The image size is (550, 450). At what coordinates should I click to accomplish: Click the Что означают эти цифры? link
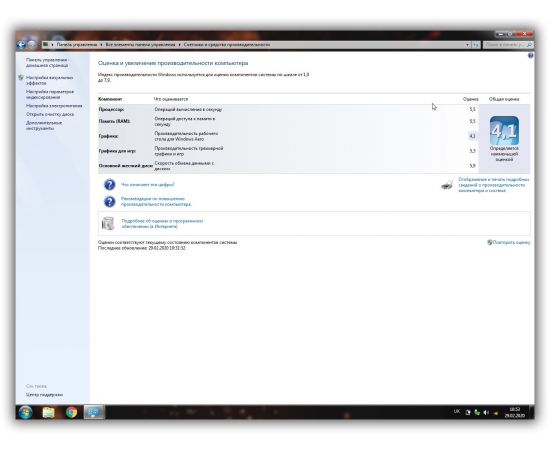[148, 184]
